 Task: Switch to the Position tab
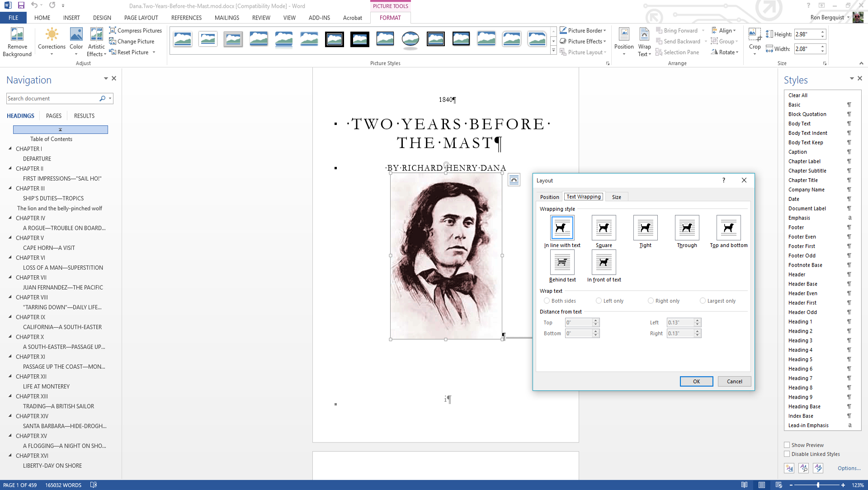pyautogui.click(x=549, y=197)
